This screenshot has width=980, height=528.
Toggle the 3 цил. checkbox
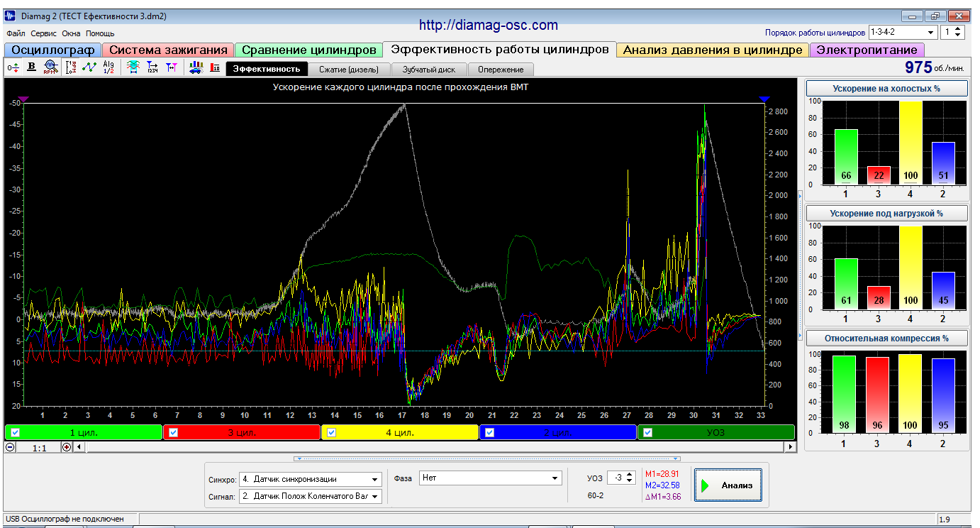click(x=174, y=432)
